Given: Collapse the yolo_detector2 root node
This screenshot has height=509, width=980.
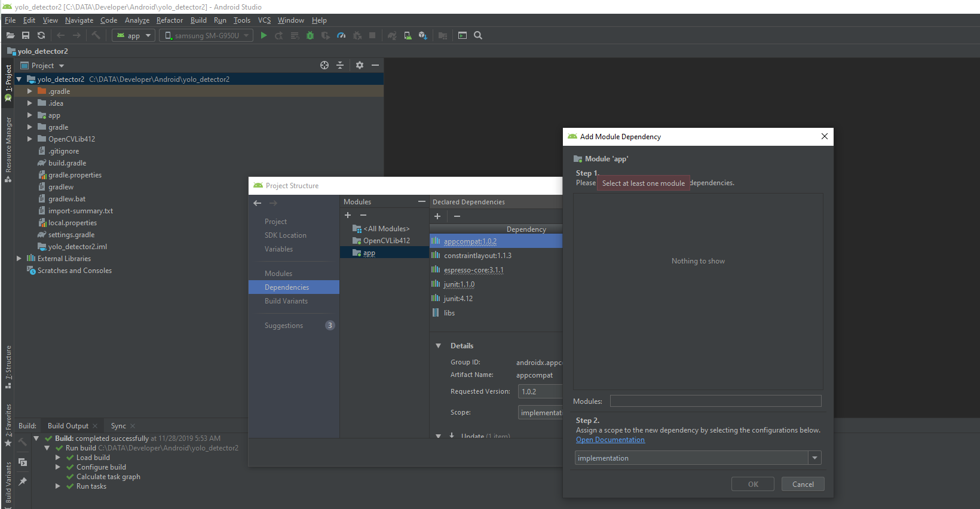Looking at the screenshot, I should 19,79.
